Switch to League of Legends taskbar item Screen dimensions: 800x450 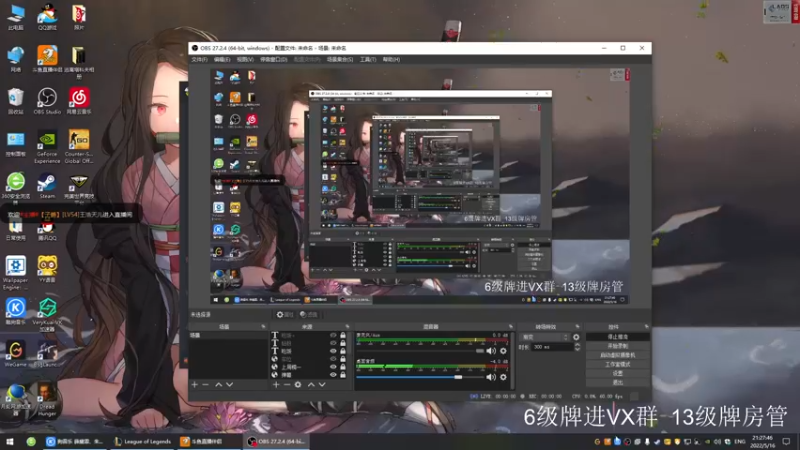(143, 441)
